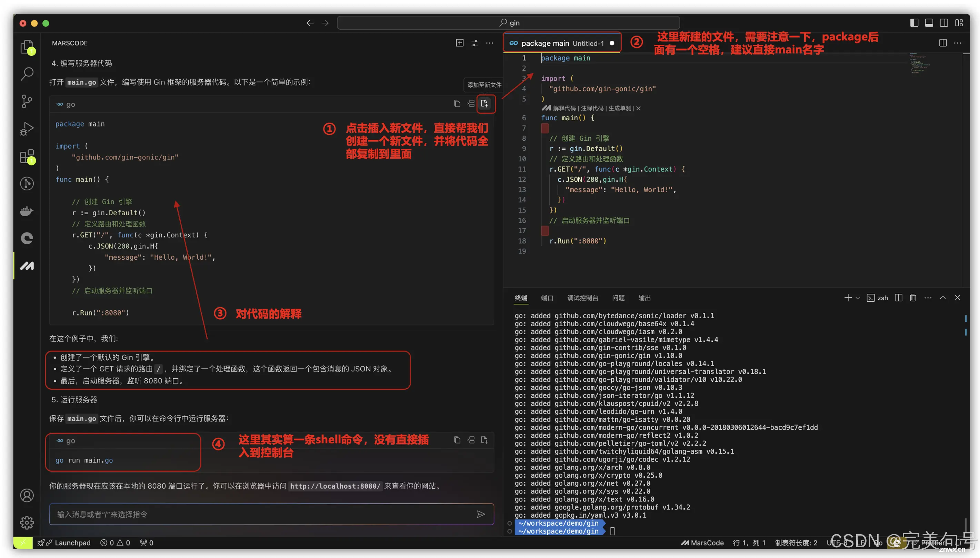The height and width of the screenshot is (558, 980).
Task: Click editor line r.Run(":8080")
Action: pyautogui.click(x=578, y=241)
